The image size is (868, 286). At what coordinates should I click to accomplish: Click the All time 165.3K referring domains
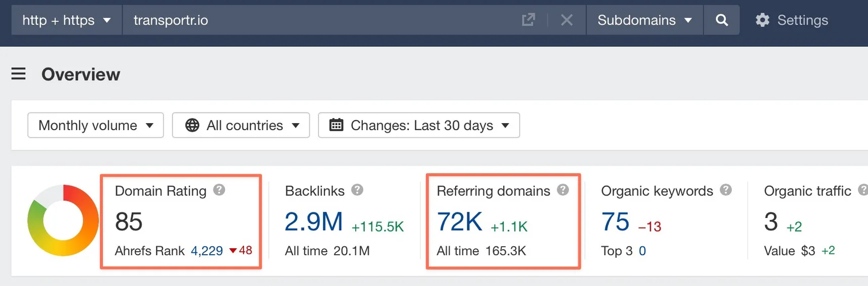(481, 251)
